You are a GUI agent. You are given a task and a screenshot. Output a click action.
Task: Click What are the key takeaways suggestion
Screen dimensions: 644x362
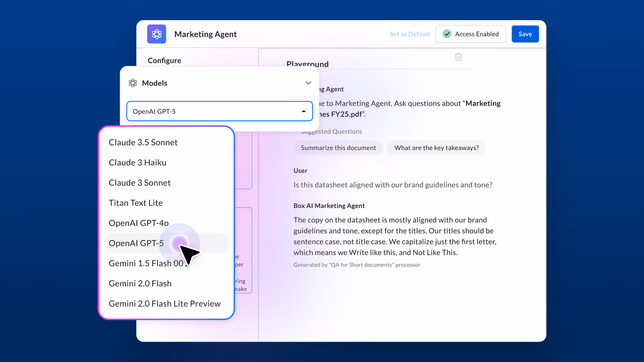[436, 148]
